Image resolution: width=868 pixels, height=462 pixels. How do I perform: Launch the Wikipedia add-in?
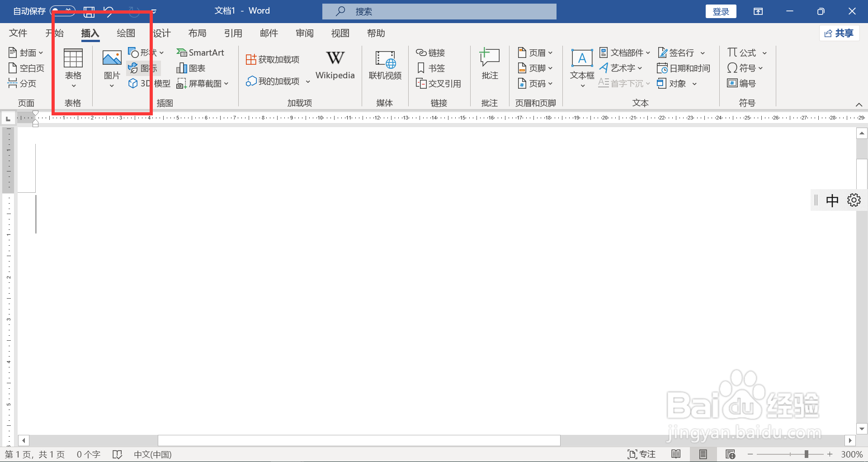[x=335, y=66]
